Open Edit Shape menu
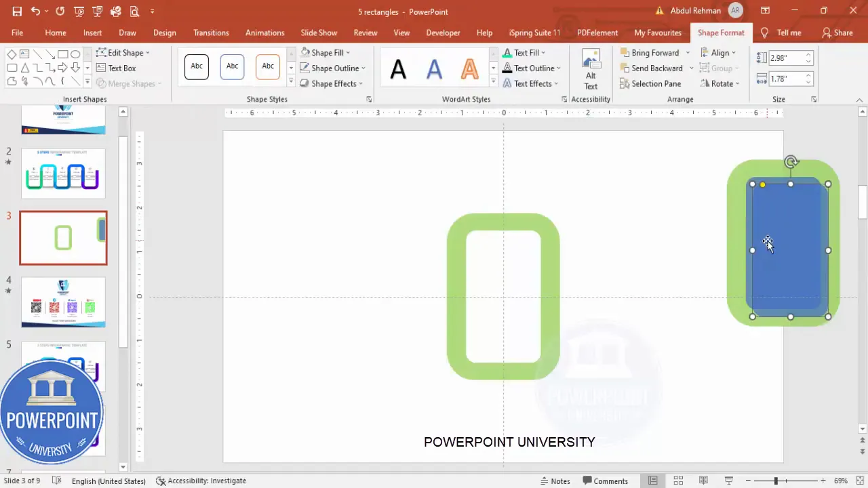 [123, 53]
